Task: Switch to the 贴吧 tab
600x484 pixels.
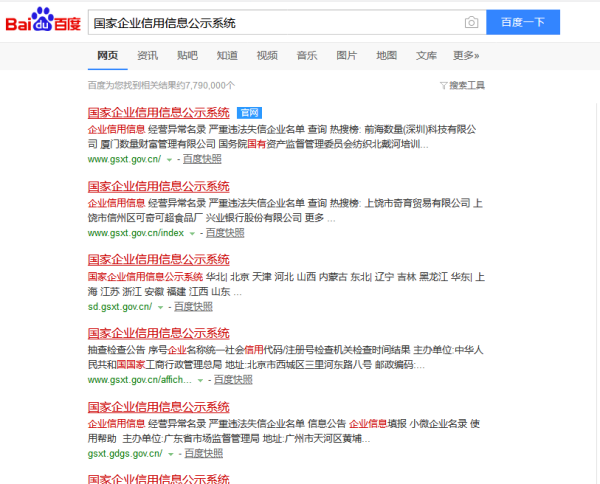Action: (187, 55)
